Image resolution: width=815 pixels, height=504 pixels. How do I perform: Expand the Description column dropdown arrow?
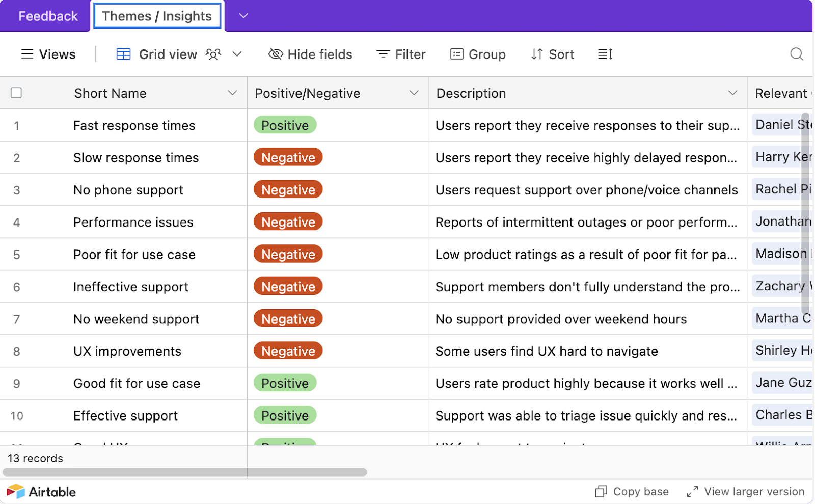pyautogui.click(x=732, y=93)
